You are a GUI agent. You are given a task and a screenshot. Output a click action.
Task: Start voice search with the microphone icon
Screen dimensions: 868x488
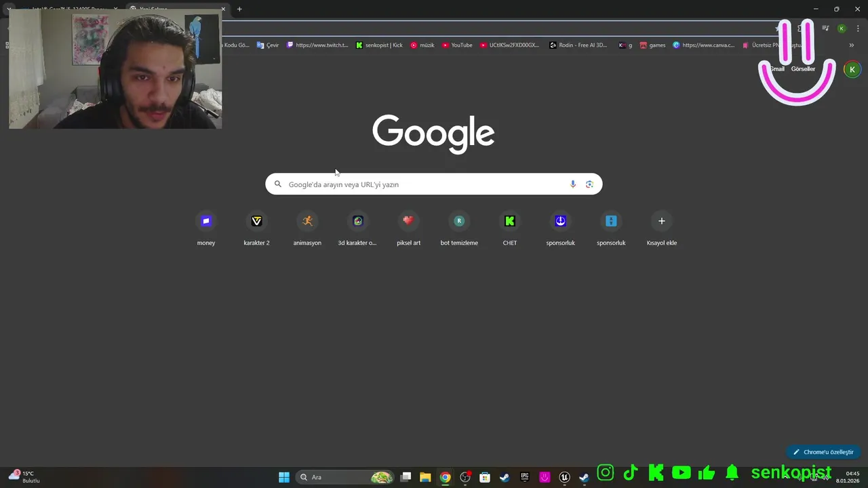point(573,184)
